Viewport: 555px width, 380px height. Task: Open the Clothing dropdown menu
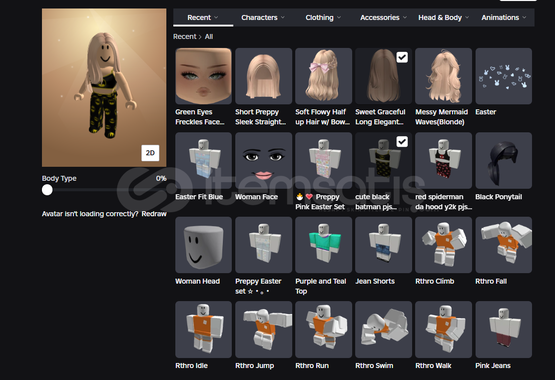[323, 17]
